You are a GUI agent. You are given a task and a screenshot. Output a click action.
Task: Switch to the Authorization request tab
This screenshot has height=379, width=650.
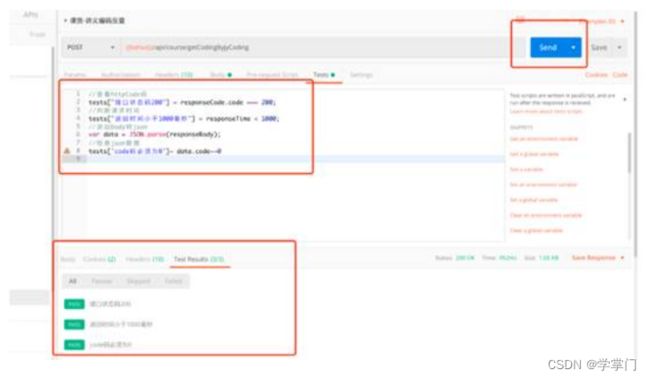pyautogui.click(x=121, y=75)
